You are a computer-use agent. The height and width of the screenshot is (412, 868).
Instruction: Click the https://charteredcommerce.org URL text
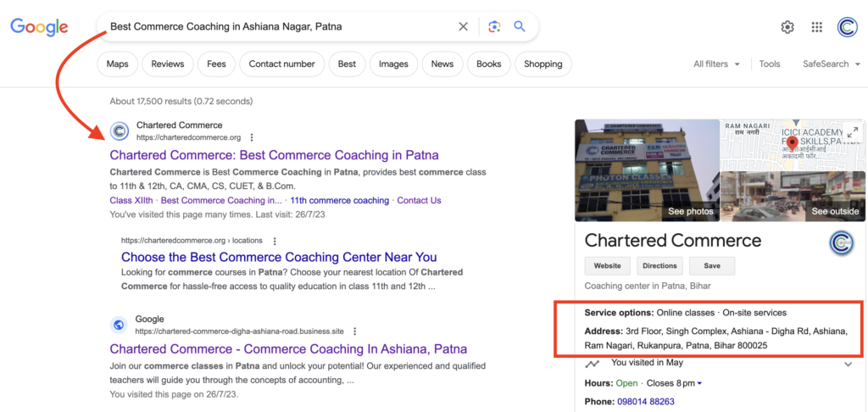tap(189, 137)
